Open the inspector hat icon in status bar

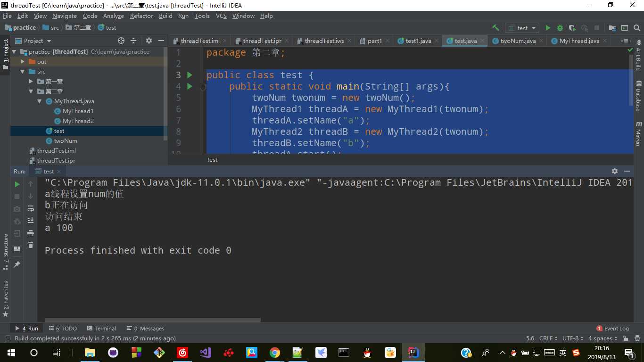click(x=636, y=338)
